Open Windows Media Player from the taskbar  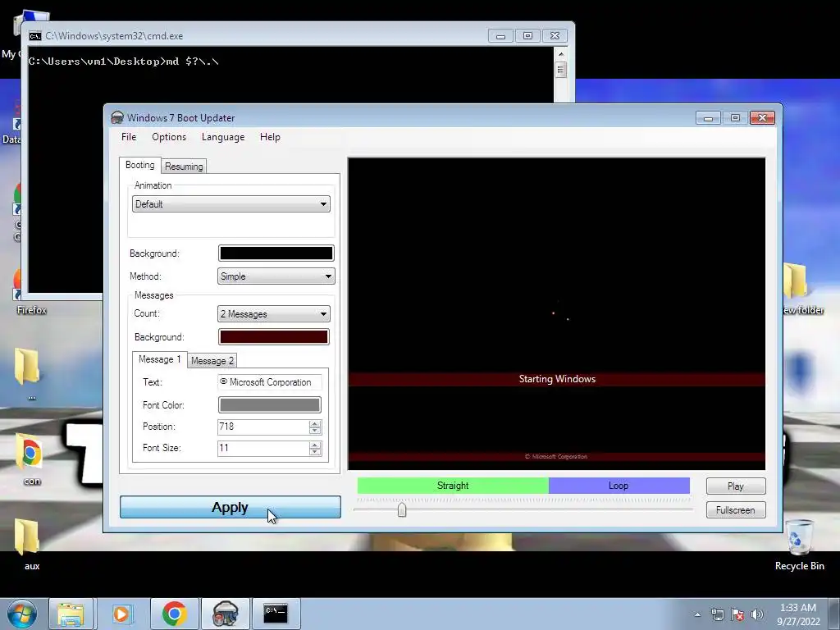click(121, 614)
